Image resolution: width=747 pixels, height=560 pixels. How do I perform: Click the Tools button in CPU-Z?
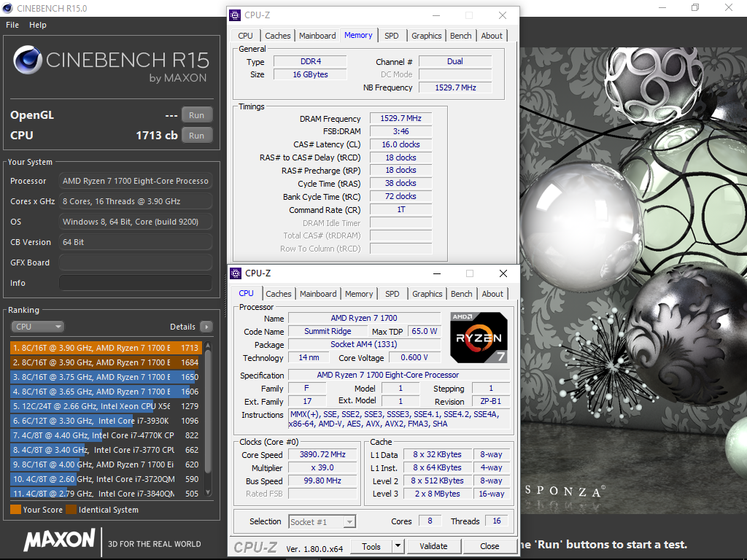coord(371,546)
